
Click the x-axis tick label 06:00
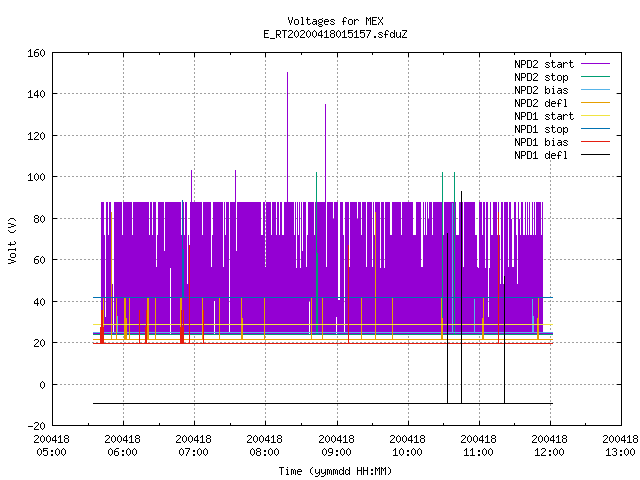(122, 452)
